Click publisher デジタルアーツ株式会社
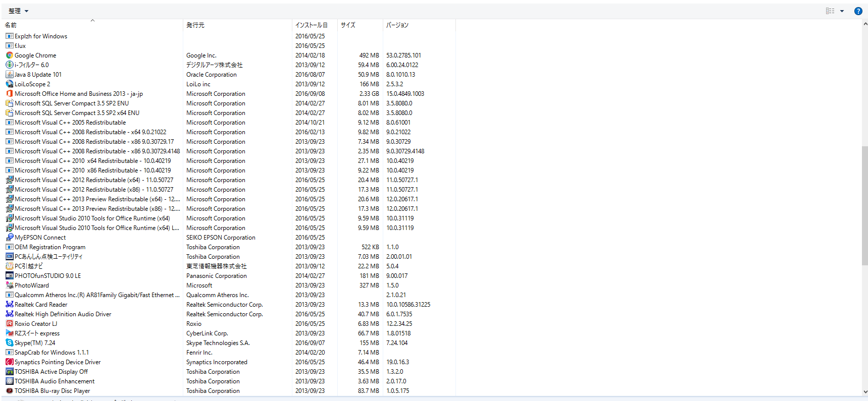This screenshot has height=401, width=868. [215, 65]
